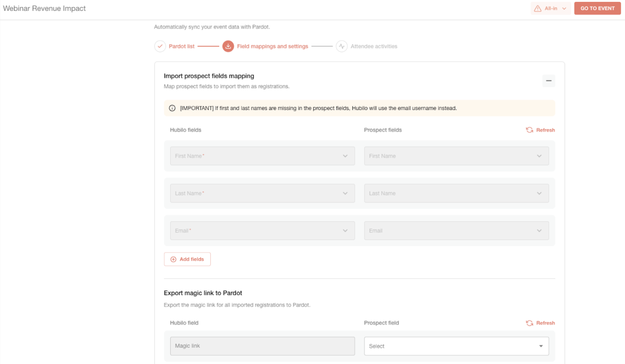Expand the Hubilo First Name dropdown

click(262, 156)
